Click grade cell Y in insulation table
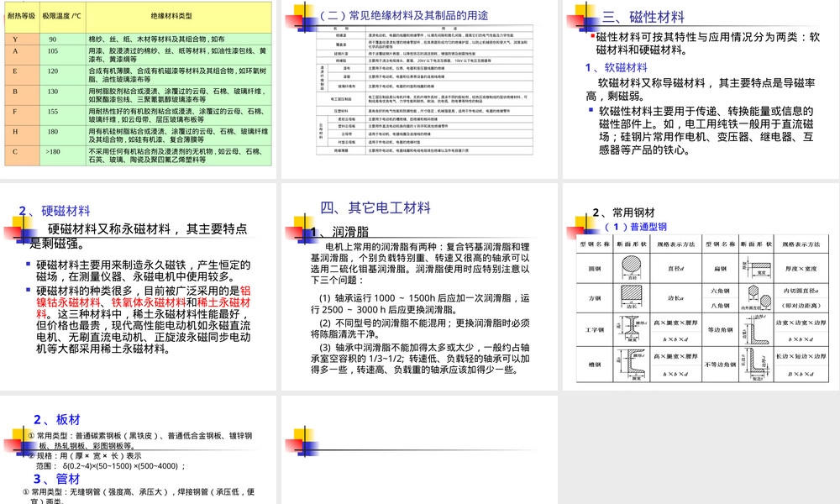This screenshot has width=840, height=504. [x=22, y=39]
